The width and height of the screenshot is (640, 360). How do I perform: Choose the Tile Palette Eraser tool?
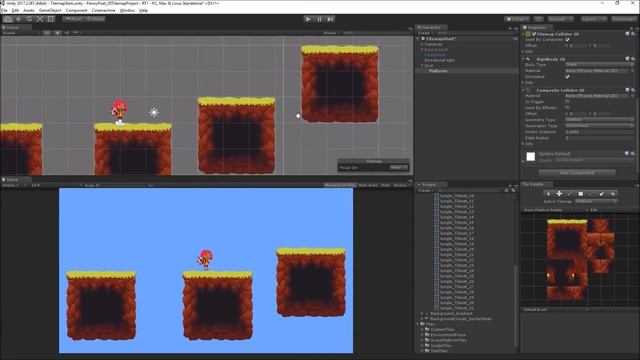tap(602, 194)
